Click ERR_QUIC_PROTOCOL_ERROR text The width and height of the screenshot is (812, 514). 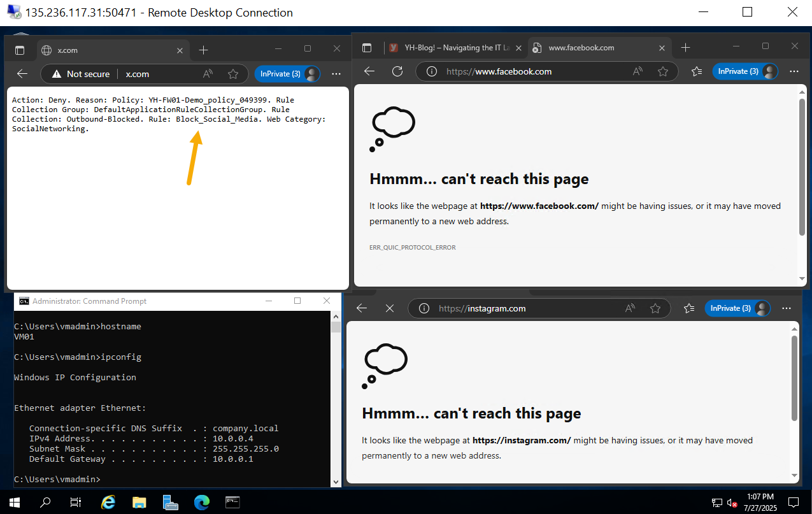(413, 247)
